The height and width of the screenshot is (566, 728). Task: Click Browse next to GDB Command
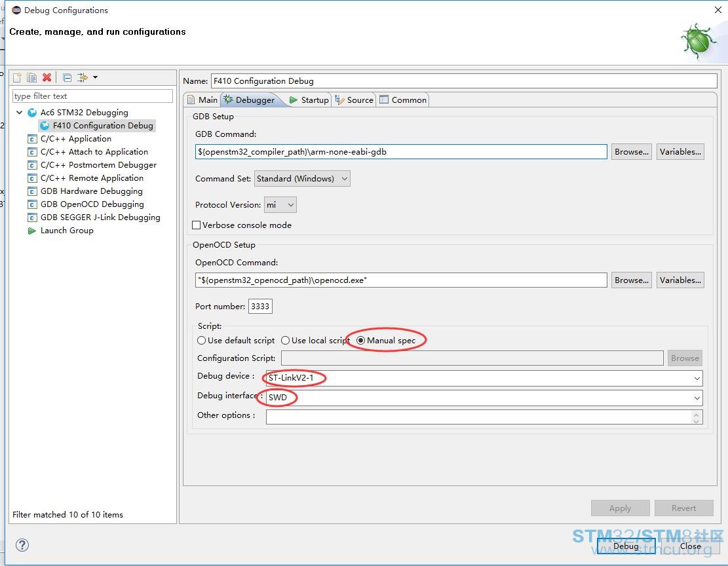[632, 152]
